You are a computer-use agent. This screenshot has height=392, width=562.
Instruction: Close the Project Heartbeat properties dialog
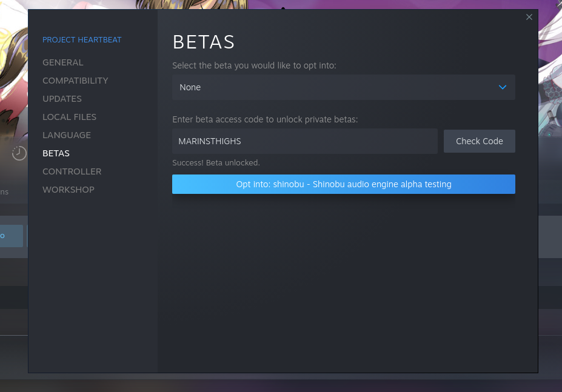pyautogui.click(x=529, y=17)
